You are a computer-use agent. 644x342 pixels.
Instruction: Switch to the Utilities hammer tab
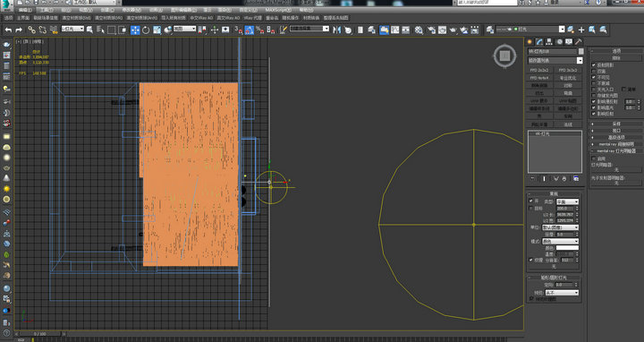point(579,41)
